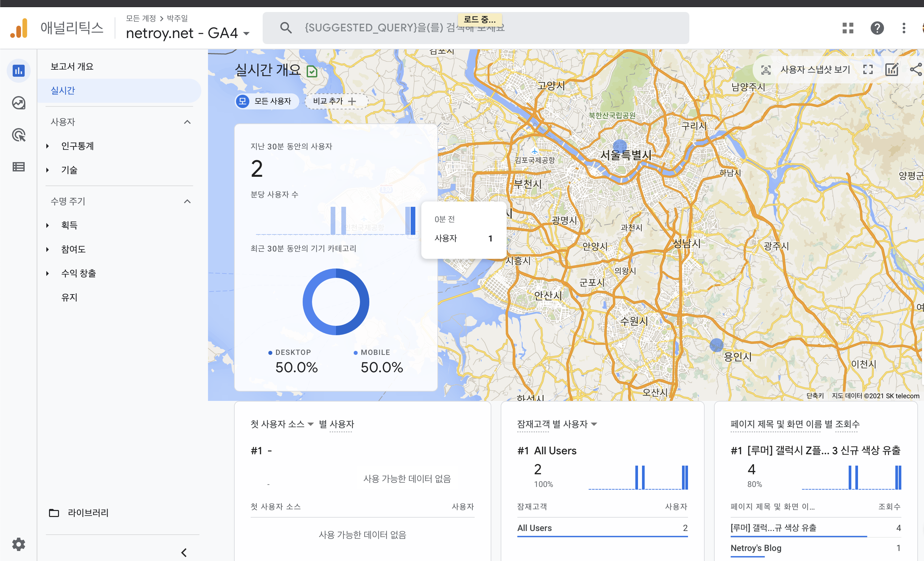Collapse the 수명 주기 section
The width and height of the screenshot is (924, 561).
click(187, 201)
